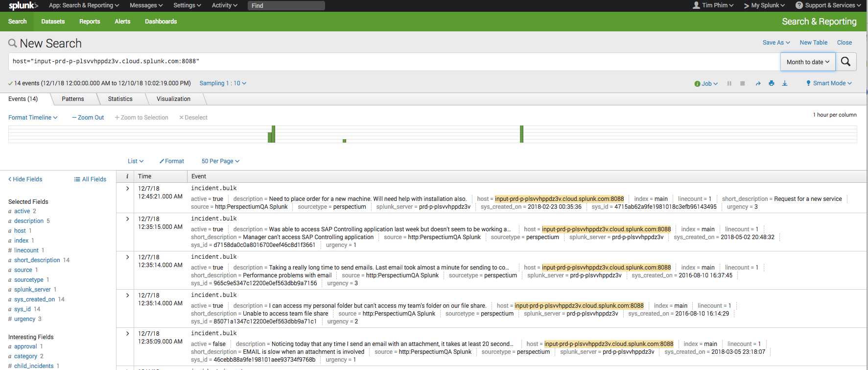Click Hide Fields
The height and width of the screenshot is (370, 868).
click(x=25, y=179)
